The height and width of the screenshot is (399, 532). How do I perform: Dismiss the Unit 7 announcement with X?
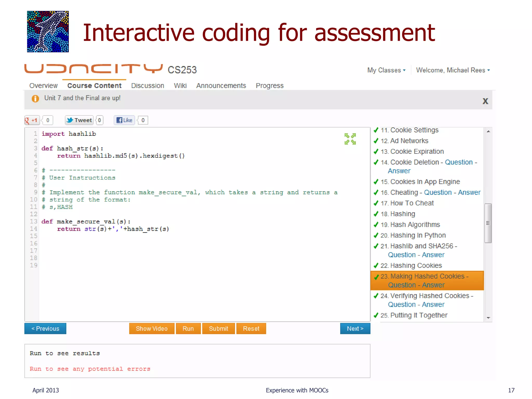click(x=485, y=101)
